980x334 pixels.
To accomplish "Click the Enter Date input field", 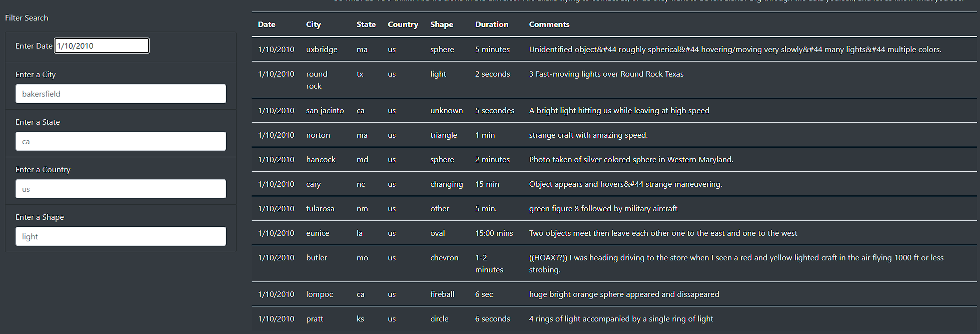I will click(101, 45).
